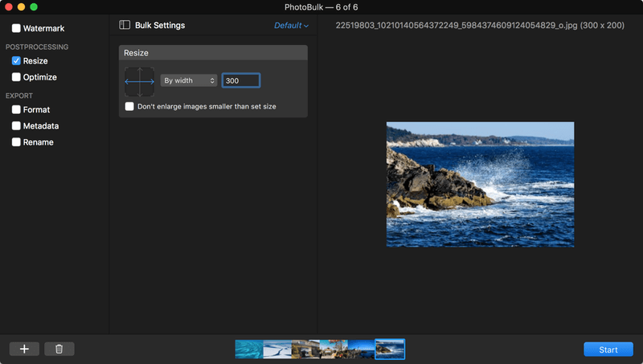Enable the Metadata export checkbox
Image resolution: width=643 pixels, height=364 pixels.
coord(16,126)
